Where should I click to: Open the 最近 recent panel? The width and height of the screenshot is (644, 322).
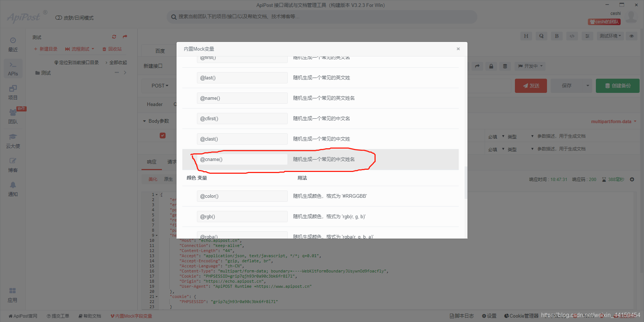(x=13, y=44)
